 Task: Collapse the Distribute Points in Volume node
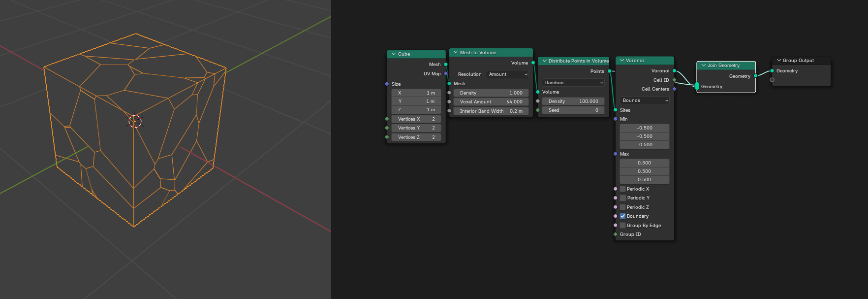(x=544, y=61)
